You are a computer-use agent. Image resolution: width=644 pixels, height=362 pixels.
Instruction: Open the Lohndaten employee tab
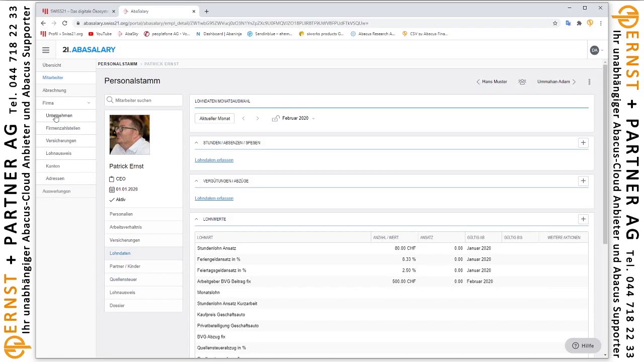[x=143, y=253]
